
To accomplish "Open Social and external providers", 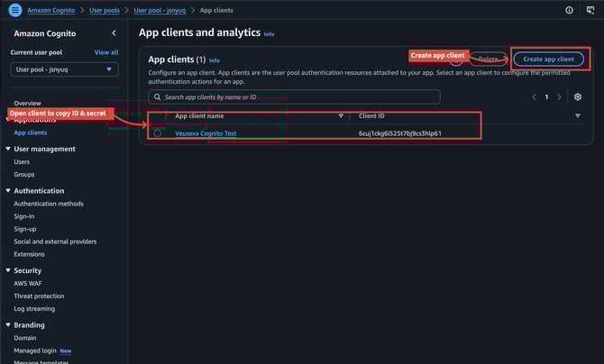I will coord(55,241).
